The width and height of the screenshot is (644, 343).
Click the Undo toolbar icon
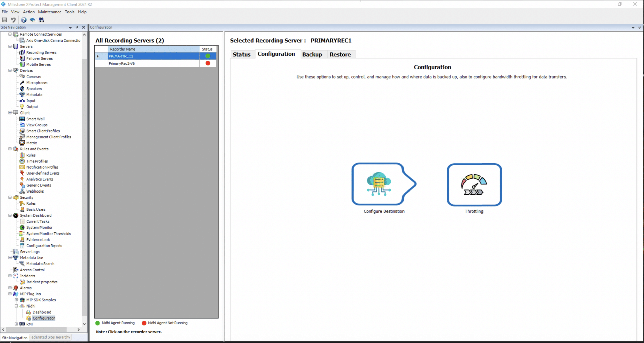(x=13, y=20)
